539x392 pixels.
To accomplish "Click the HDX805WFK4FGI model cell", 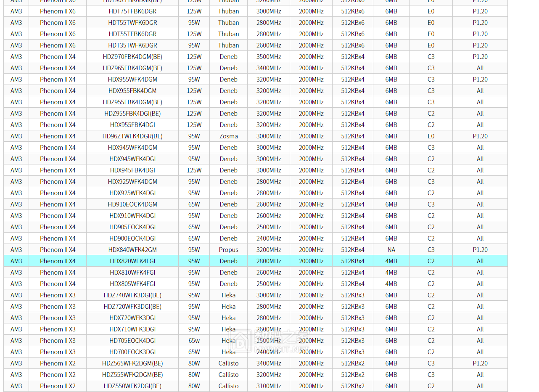I will (x=132, y=284).
